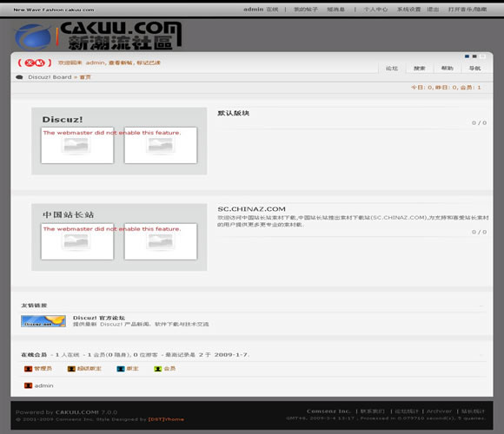Open 系统设置 in top bar
This screenshot has width=504, height=434.
pos(409,10)
